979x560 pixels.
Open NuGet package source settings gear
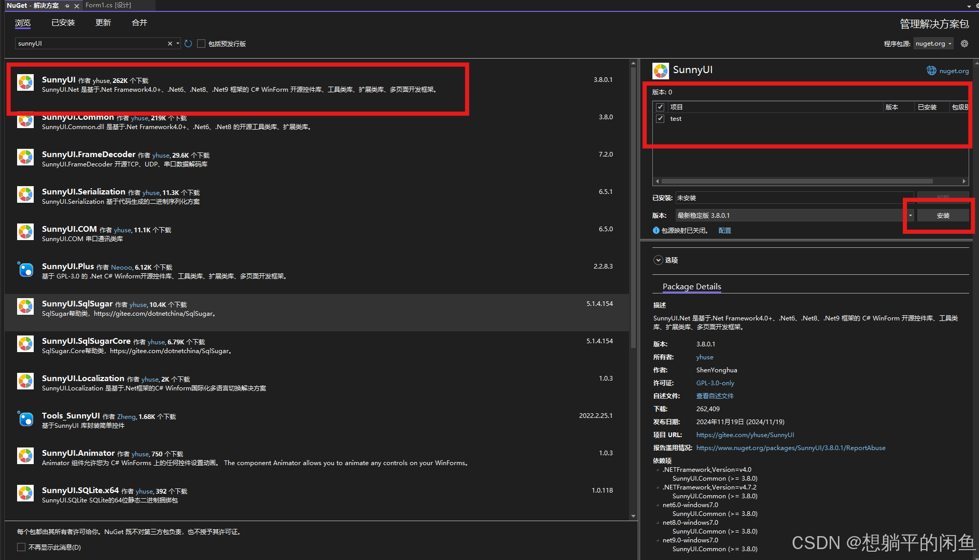pyautogui.click(x=964, y=44)
